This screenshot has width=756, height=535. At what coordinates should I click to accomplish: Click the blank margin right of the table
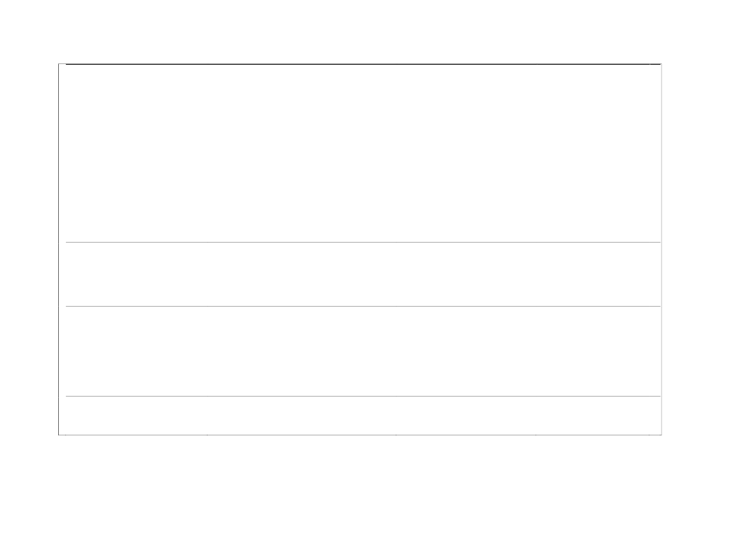(x=708, y=249)
